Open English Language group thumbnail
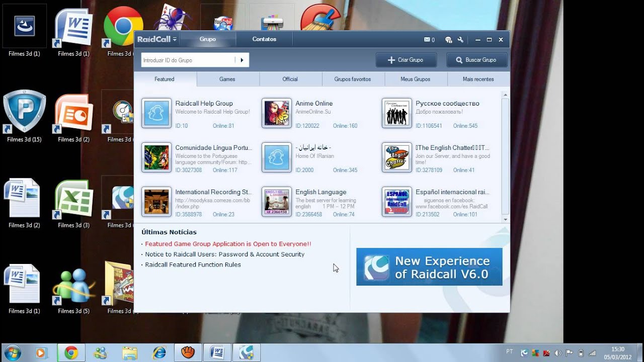This screenshot has height=362, width=644. [x=277, y=202]
